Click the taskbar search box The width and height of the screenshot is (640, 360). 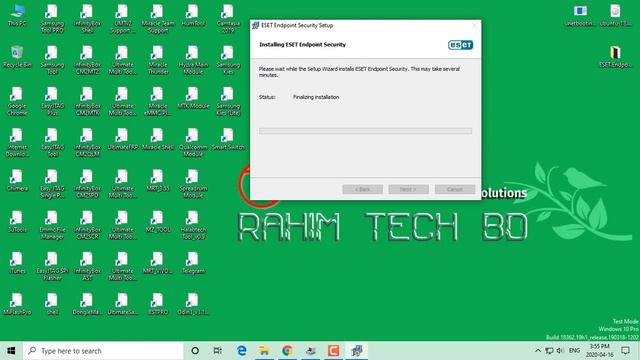click(x=103, y=351)
